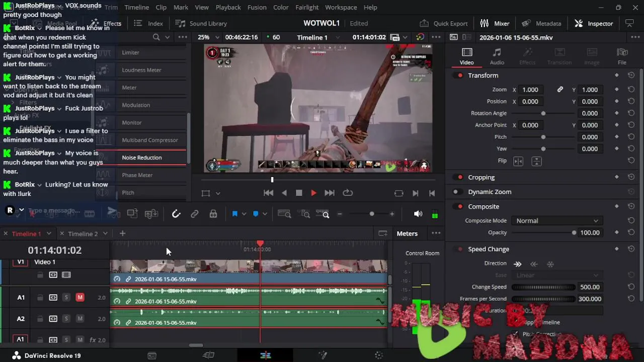Screen dimensions: 644x362
Task: Stop playback
Action: click(299, 193)
